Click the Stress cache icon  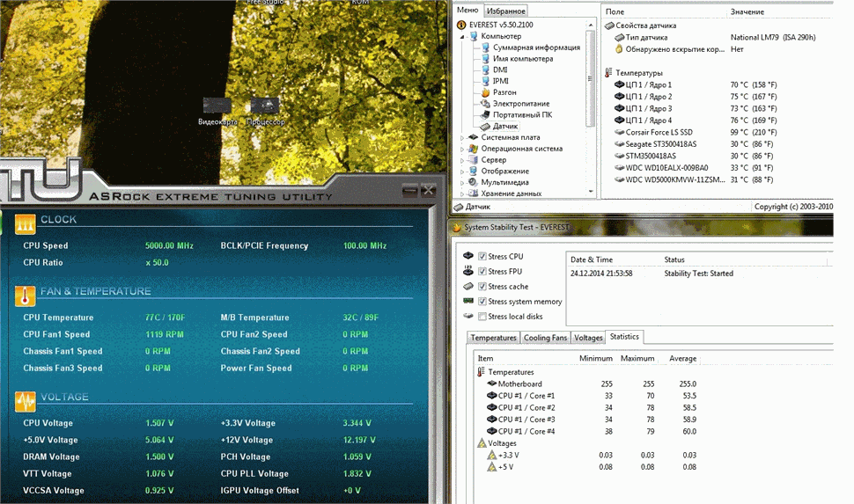click(467, 286)
